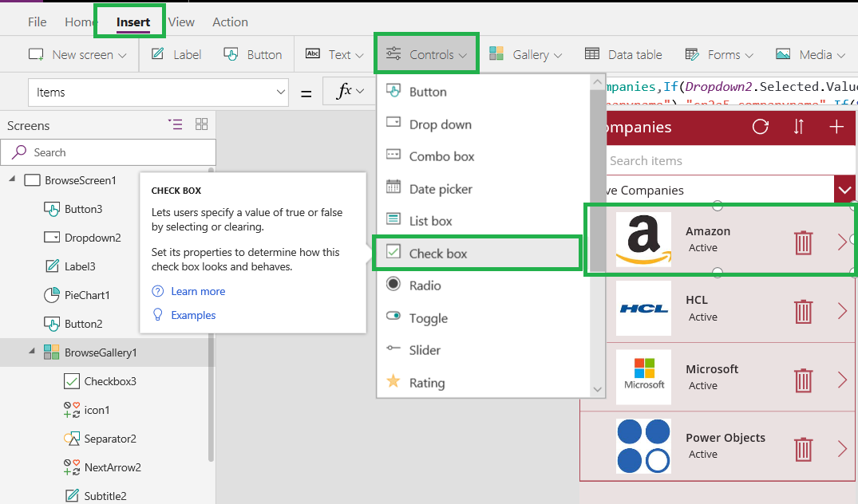Open the Items property dropdown
This screenshot has height=504, width=858.
coord(281,93)
